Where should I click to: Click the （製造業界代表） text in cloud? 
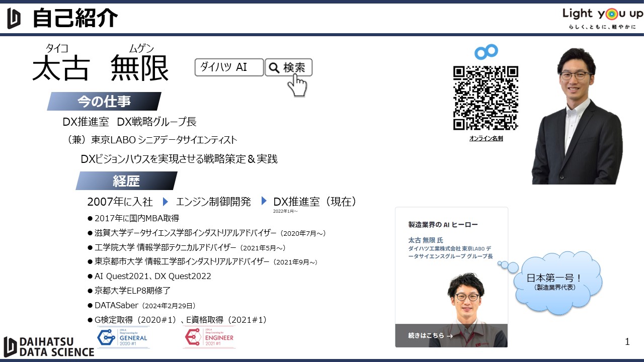[555, 288]
